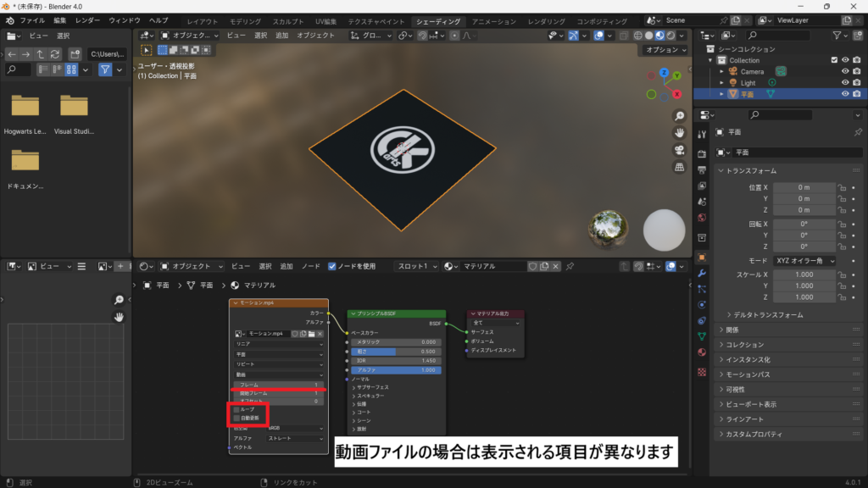Go to parent directory in file browser
The width and height of the screenshot is (868, 488).
coord(41,53)
